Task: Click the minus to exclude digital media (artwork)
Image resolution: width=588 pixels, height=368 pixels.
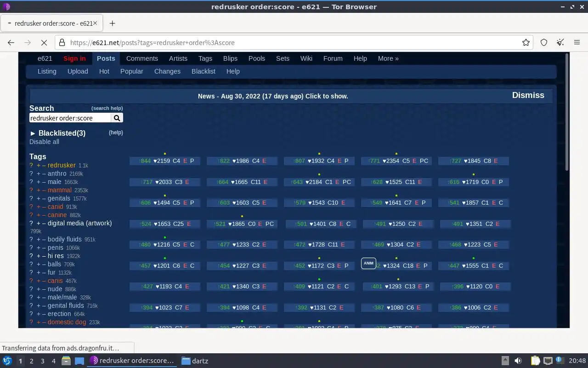Action: coord(44,223)
